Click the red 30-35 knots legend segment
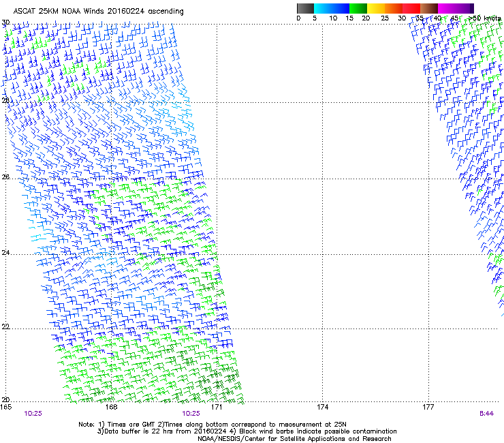 [411, 8]
